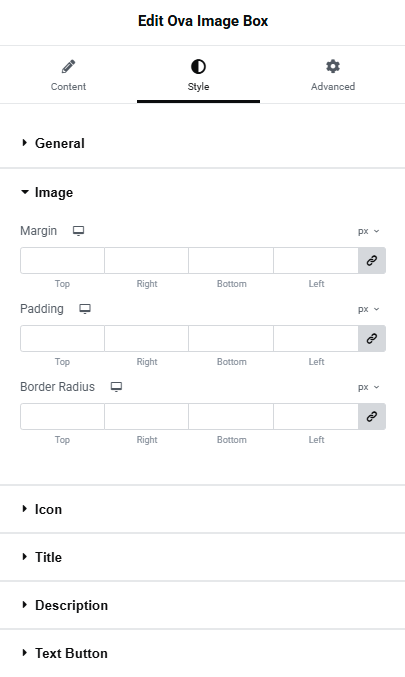Screen dimensions: 405x677
Task: Expand the Title section
Action: tap(202, 557)
